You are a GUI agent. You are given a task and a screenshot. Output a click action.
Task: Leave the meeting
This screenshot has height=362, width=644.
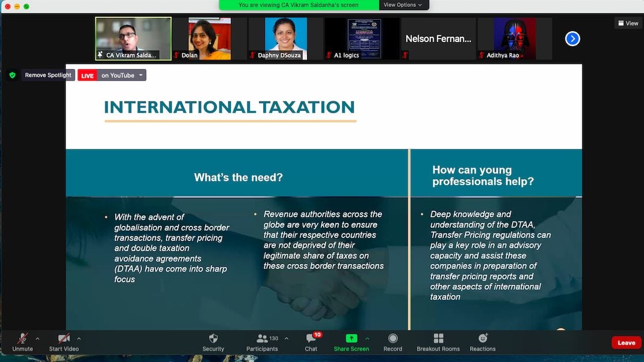[x=626, y=342]
